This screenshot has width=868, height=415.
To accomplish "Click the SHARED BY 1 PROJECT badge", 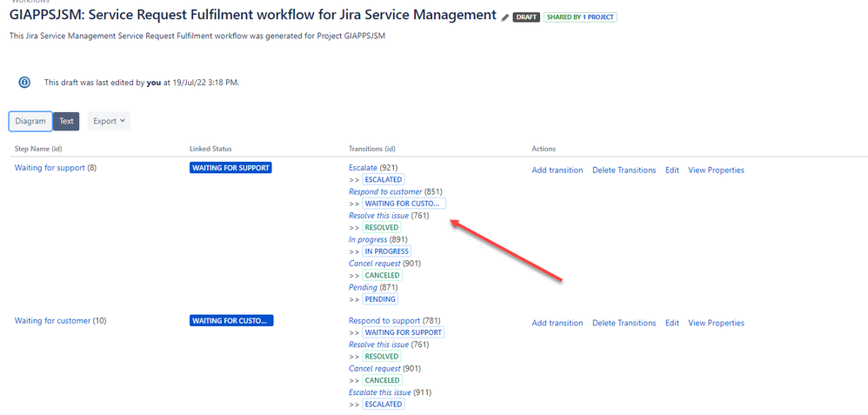I will [580, 17].
